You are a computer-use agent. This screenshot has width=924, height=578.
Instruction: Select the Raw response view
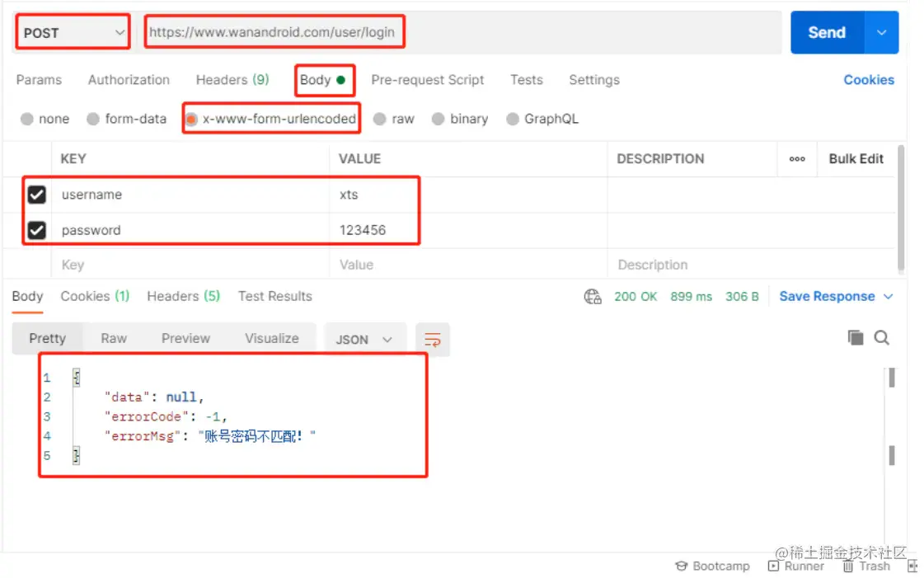coord(114,338)
